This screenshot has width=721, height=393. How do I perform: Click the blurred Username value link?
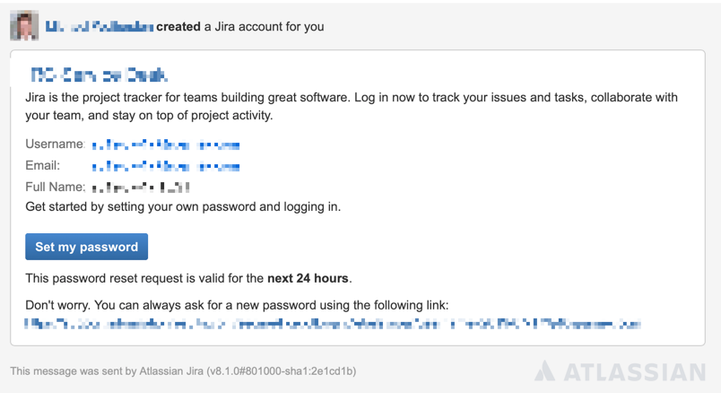[166, 145]
